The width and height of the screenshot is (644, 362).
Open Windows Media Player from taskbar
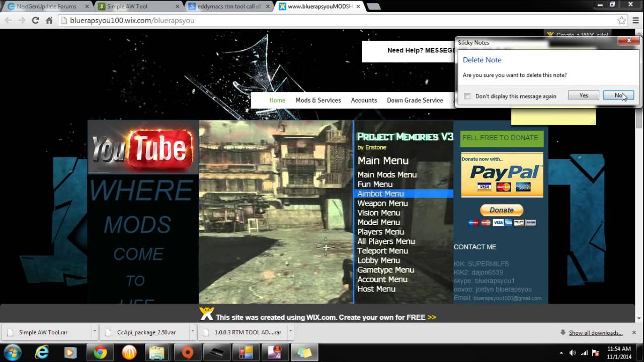click(x=70, y=352)
